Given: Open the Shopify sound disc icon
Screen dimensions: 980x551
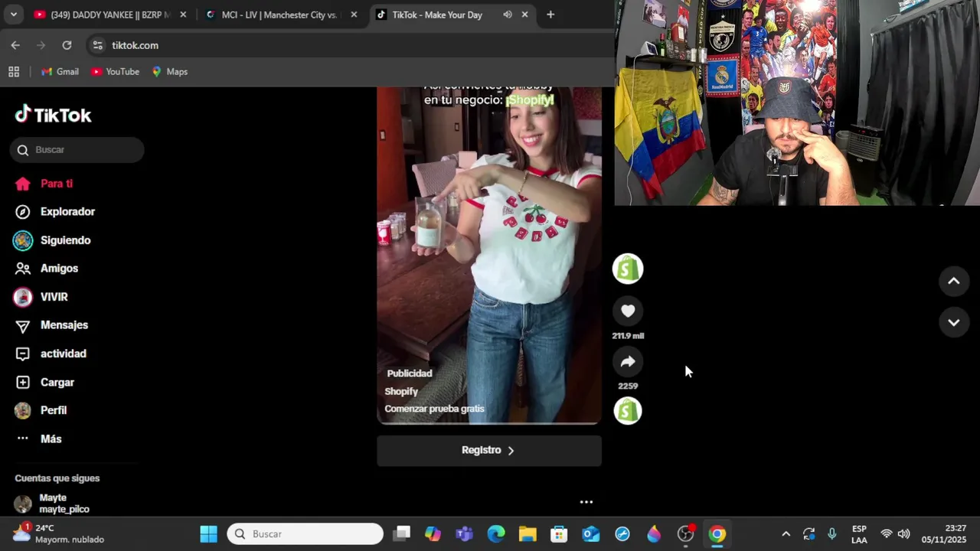Looking at the screenshot, I should click(628, 411).
